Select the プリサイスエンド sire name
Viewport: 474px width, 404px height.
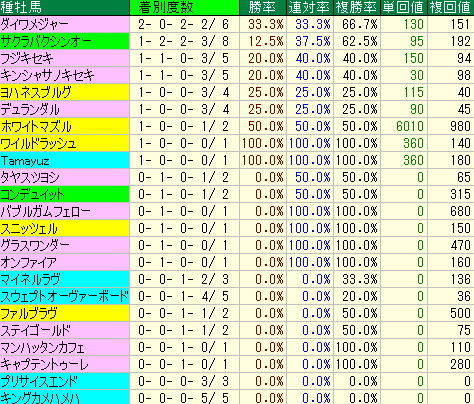tap(39, 381)
